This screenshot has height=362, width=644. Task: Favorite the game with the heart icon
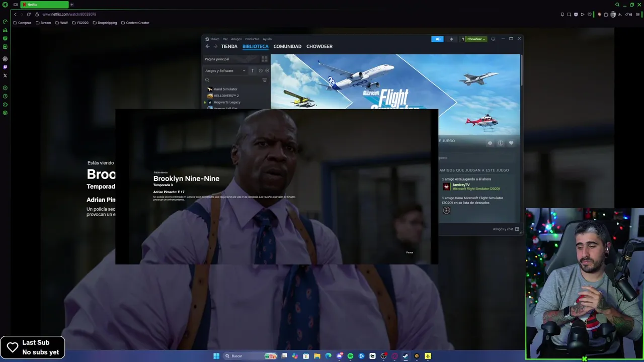click(511, 143)
